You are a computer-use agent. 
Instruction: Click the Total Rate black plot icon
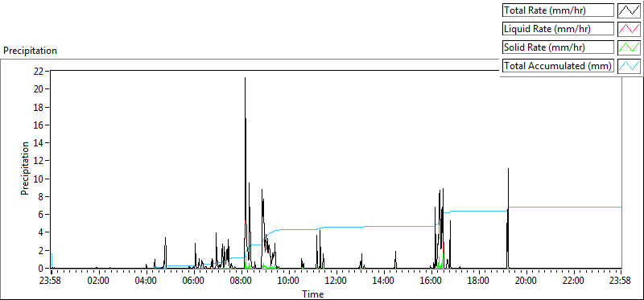[x=630, y=10]
